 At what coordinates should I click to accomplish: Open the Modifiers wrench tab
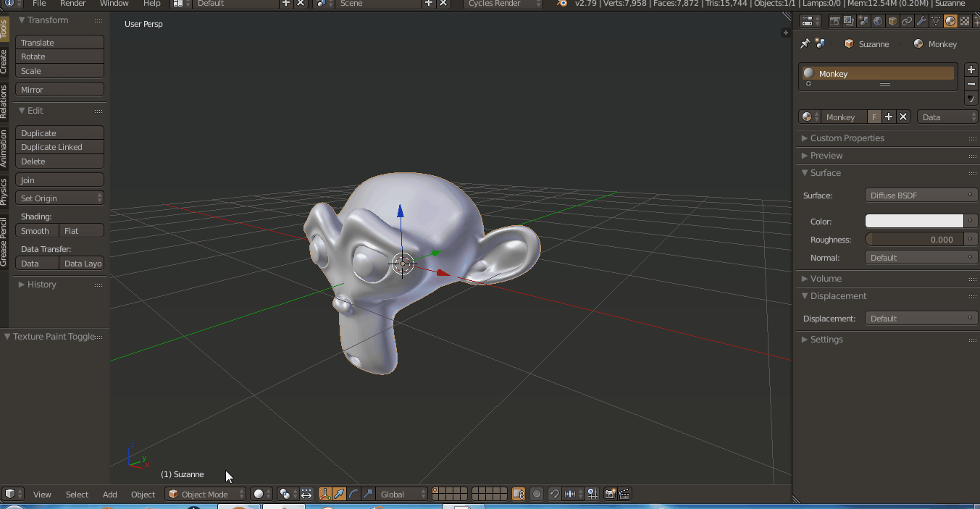921,22
